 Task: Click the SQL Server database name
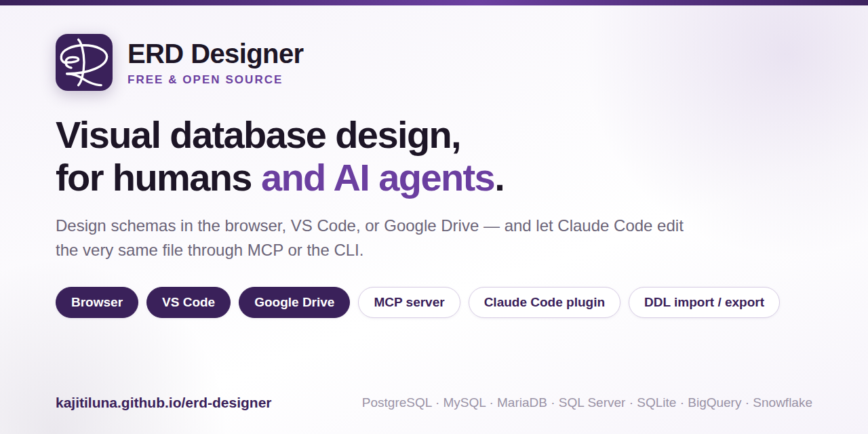tap(592, 403)
